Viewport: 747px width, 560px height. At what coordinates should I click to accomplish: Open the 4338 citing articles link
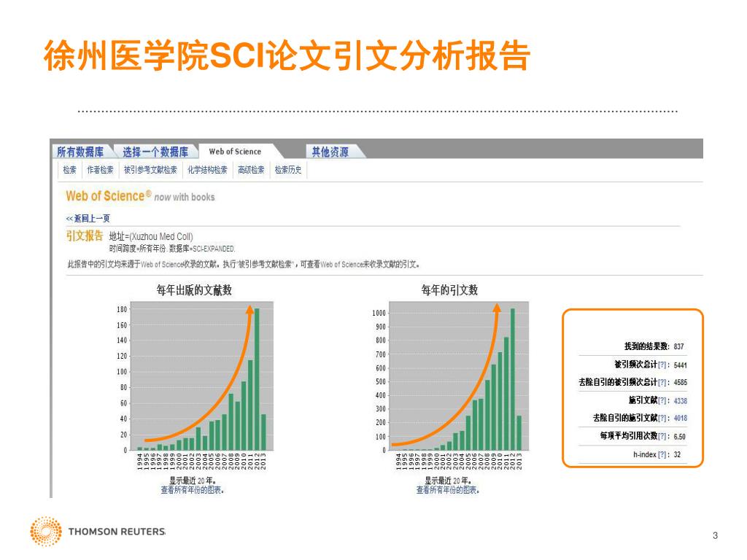click(681, 401)
